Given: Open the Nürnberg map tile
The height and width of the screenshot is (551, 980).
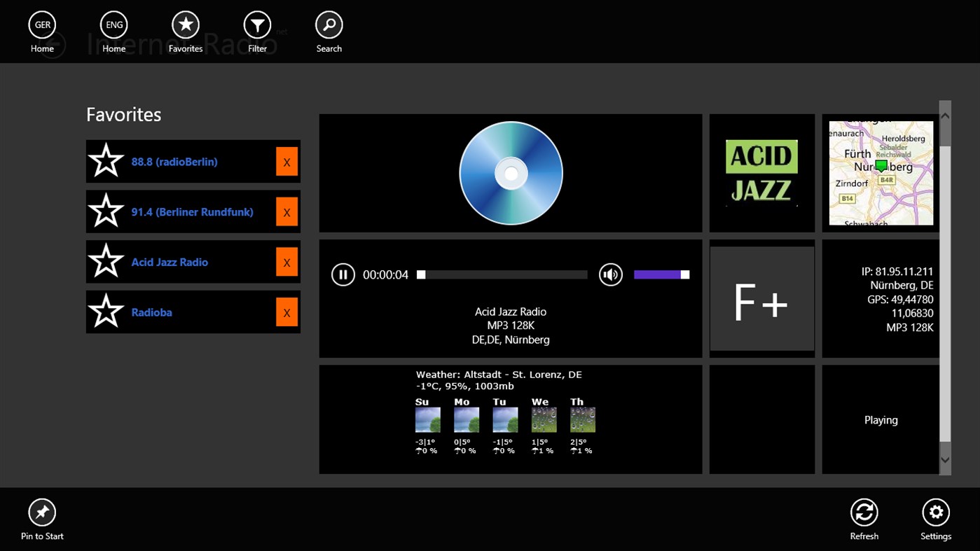Looking at the screenshot, I should click(x=881, y=172).
